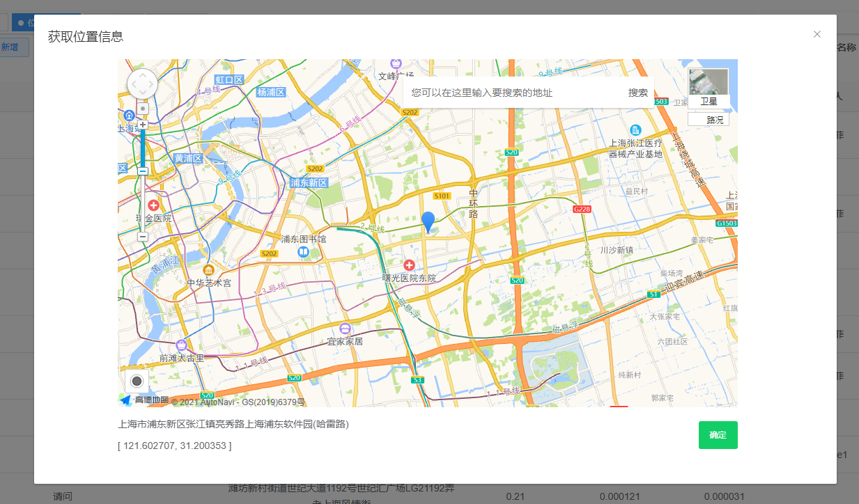Enable 卫星 satellite view
This screenshot has width=859, height=504.
(708, 102)
